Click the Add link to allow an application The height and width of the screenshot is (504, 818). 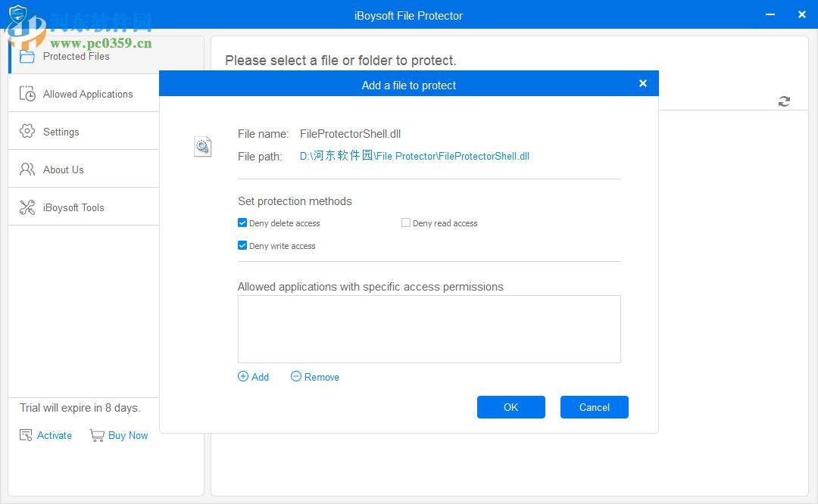pyautogui.click(x=254, y=376)
